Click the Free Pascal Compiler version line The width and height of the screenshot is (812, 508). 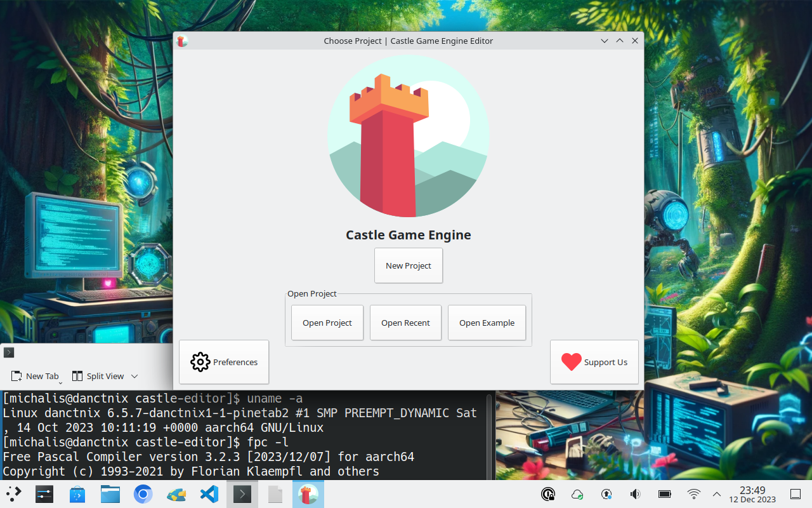209,457
